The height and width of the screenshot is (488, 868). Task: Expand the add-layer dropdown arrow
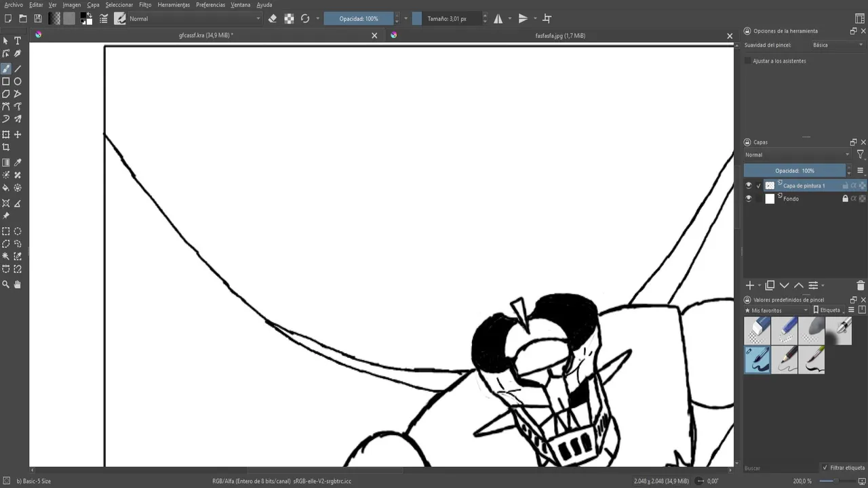pyautogui.click(x=759, y=286)
